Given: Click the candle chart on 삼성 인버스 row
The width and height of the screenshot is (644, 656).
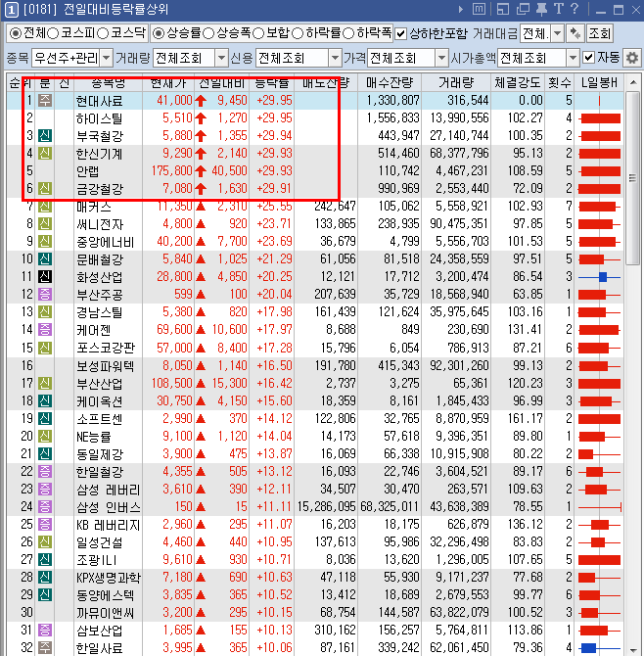Looking at the screenshot, I should tap(599, 507).
